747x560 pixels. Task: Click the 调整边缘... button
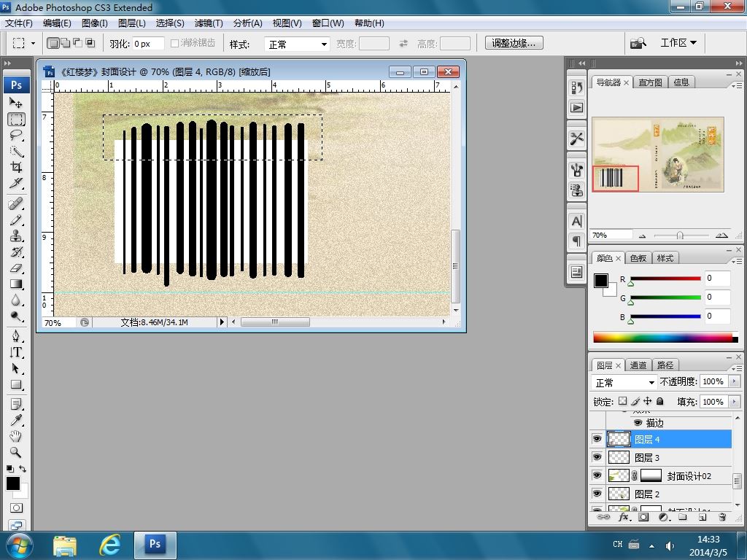point(514,43)
